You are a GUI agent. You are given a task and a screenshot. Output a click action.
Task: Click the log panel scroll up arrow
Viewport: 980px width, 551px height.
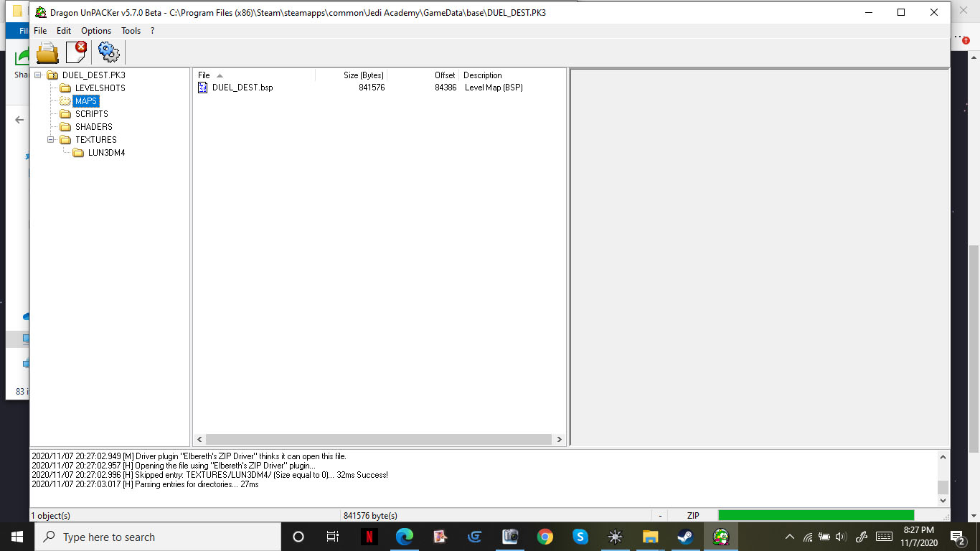[943, 456]
